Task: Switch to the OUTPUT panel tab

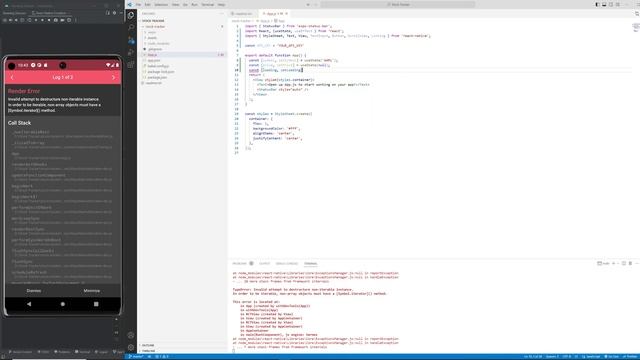Action: [x=264, y=264]
